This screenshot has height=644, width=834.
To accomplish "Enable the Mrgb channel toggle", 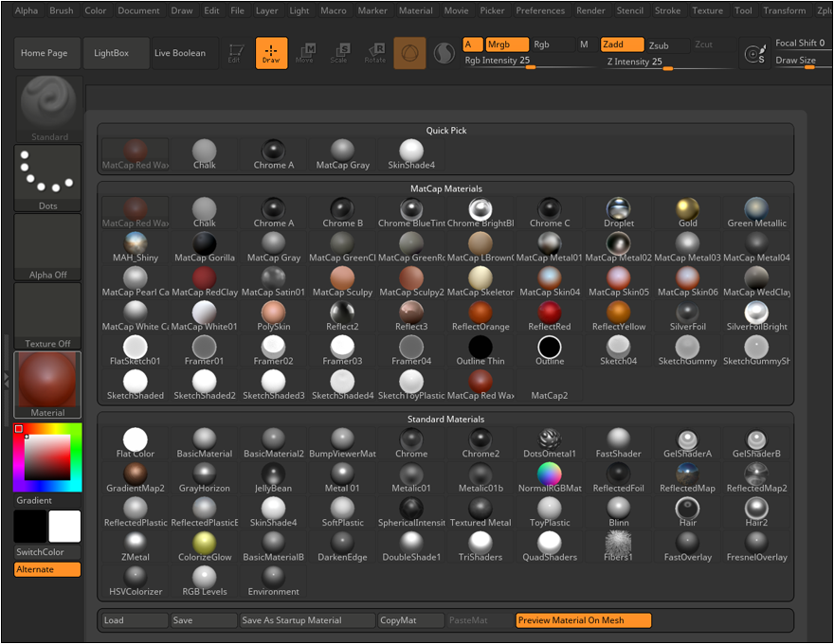I will tap(506, 45).
